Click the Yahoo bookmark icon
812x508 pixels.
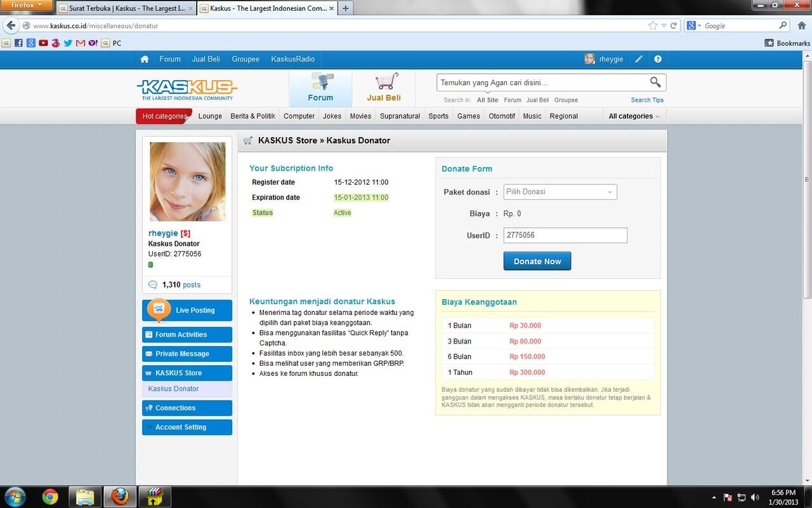point(93,43)
